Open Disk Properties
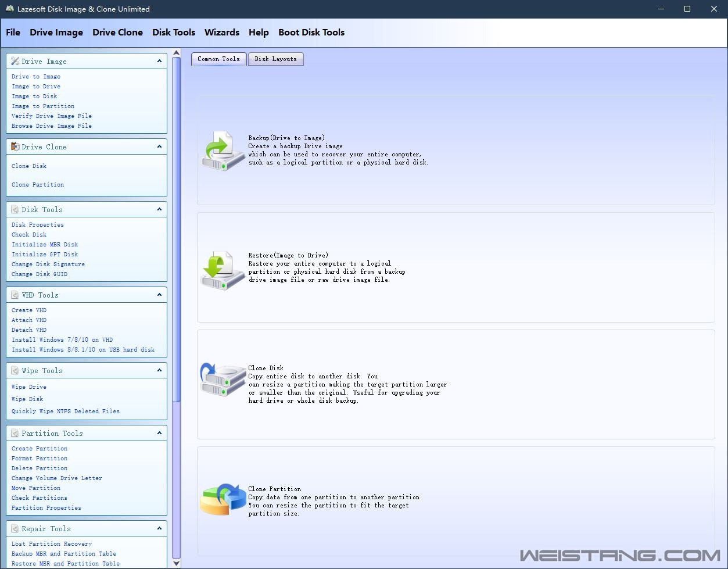Screen dimensions: 728x569 coord(38,225)
